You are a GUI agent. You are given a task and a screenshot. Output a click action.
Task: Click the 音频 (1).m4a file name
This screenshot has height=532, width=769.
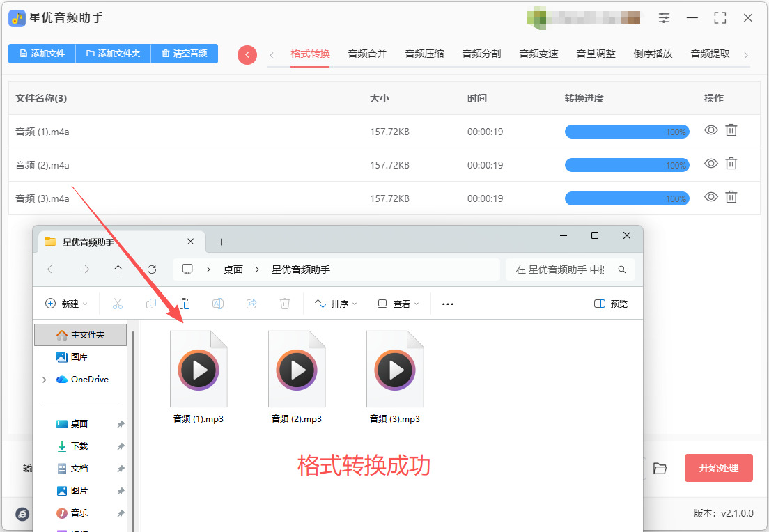pos(42,132)
